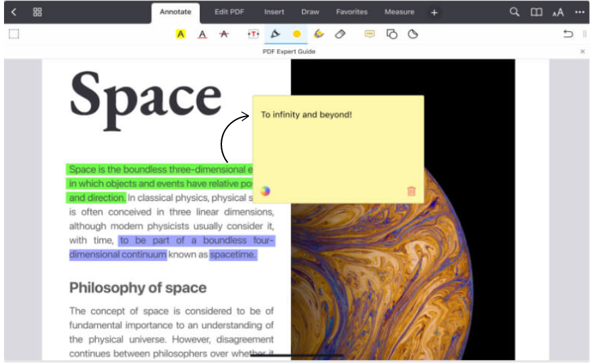Delete the sticky note with trash icon

[x=412, y=191]
